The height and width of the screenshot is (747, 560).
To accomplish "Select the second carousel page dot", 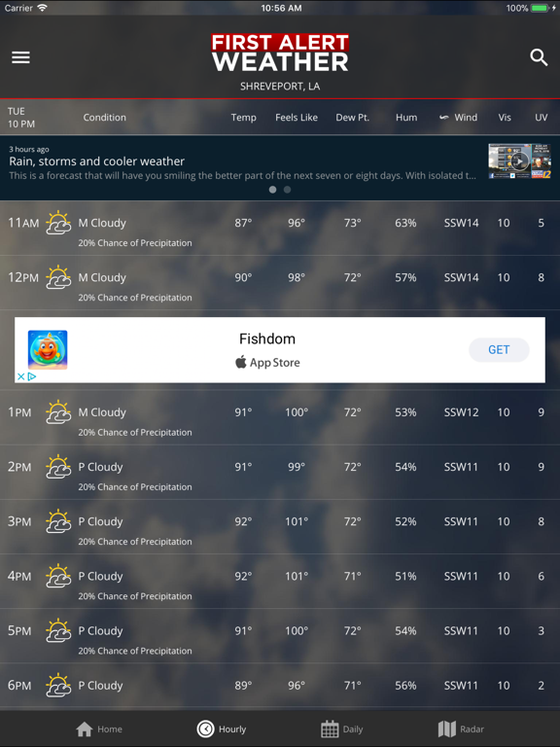I will point(287,190).
